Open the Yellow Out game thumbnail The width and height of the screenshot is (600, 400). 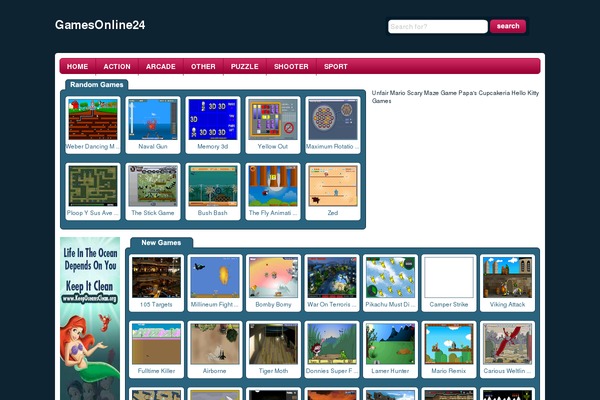(x=273, y=119)
